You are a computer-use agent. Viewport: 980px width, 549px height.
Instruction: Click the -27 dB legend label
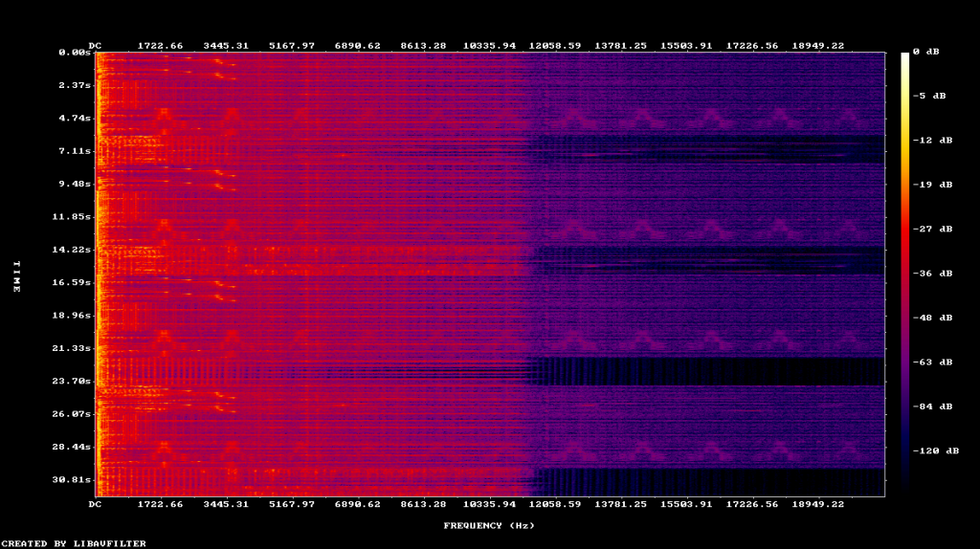(932, 230)
